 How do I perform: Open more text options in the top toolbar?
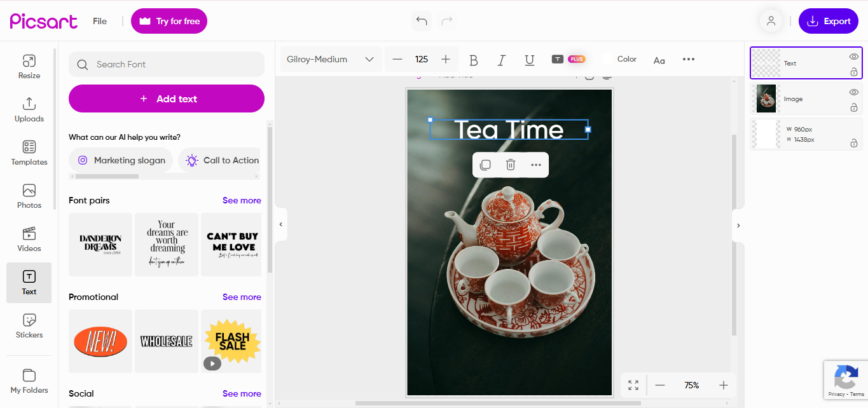689,59
